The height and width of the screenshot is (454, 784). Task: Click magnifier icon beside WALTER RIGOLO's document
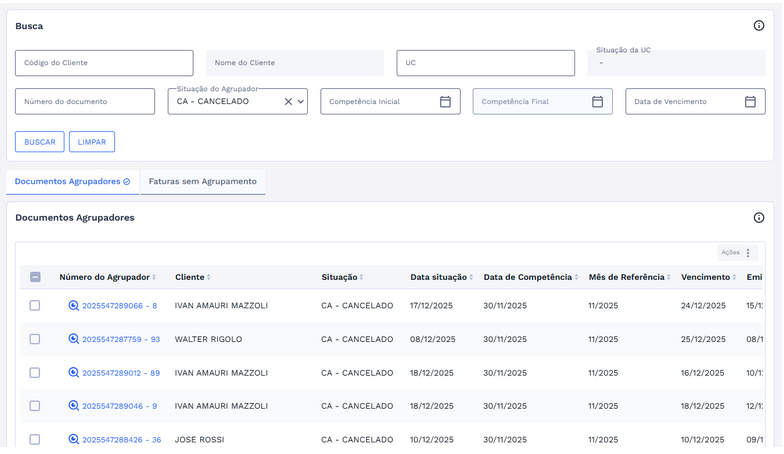pyautogui.click(x=73, y=340)
